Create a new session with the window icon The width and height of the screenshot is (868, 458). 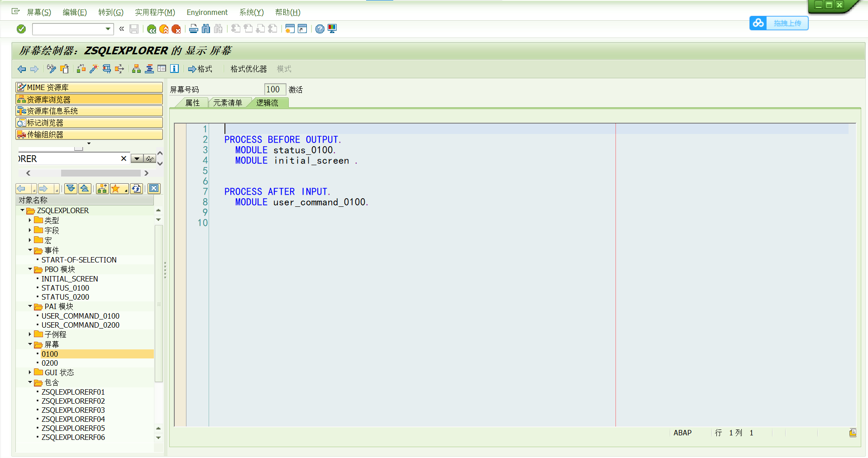pyautogui.click(x=290, y=29)
